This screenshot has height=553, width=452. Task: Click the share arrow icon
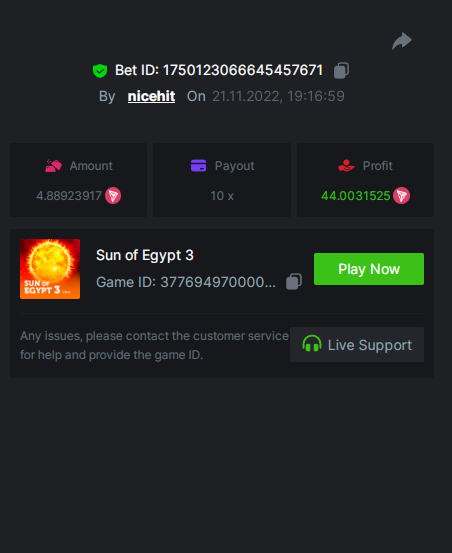[x=402, y=41]
